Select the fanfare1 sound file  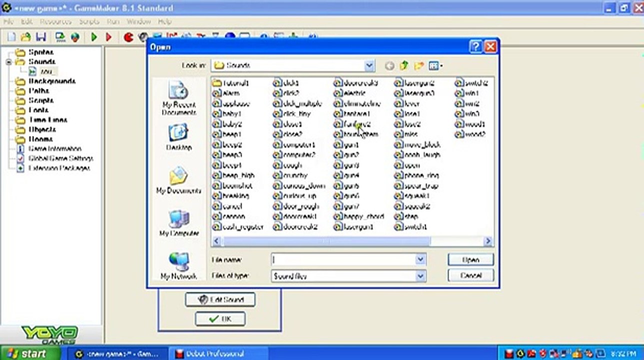(x=352, y=114)
